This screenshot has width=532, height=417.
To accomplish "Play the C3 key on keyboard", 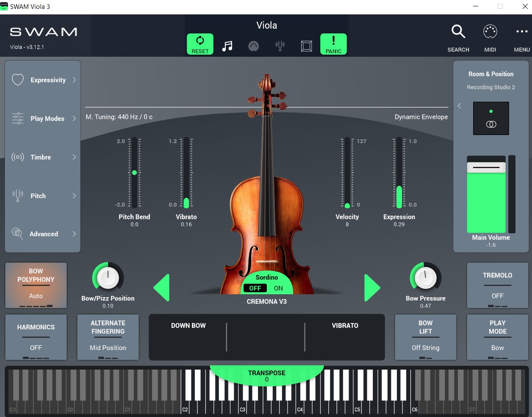I will (243, 406).
